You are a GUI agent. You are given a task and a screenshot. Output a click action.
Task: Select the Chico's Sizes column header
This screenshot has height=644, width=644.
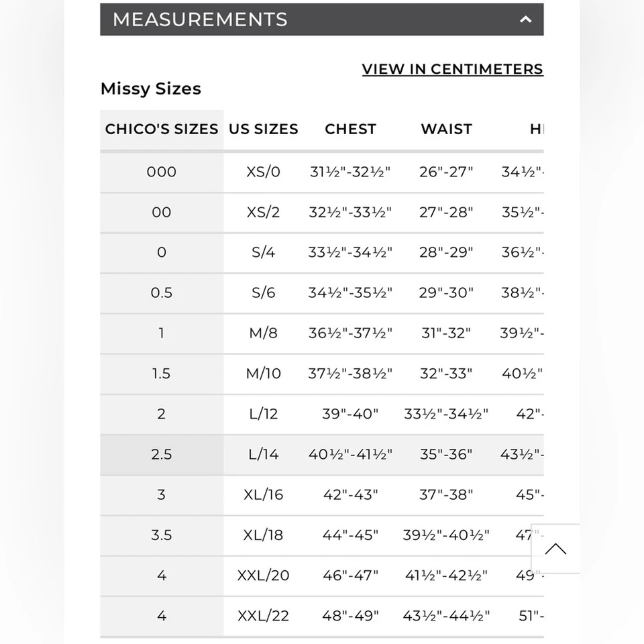[x=162, y=129]
